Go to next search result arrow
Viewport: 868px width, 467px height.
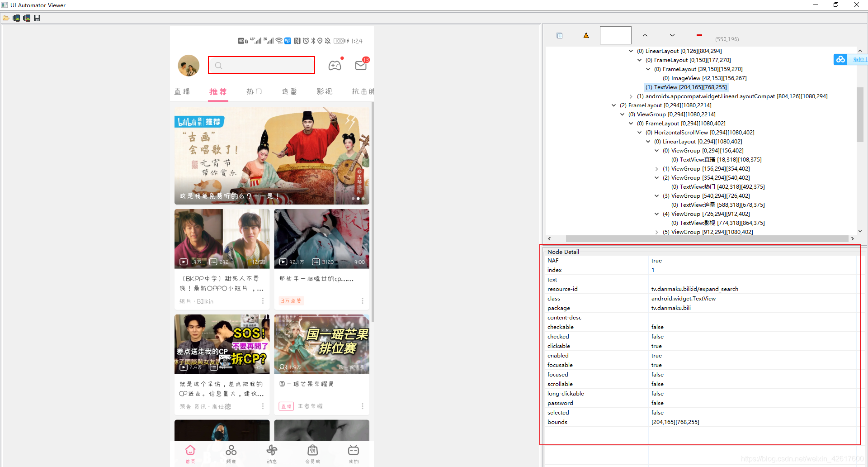[x=672, y=35]
